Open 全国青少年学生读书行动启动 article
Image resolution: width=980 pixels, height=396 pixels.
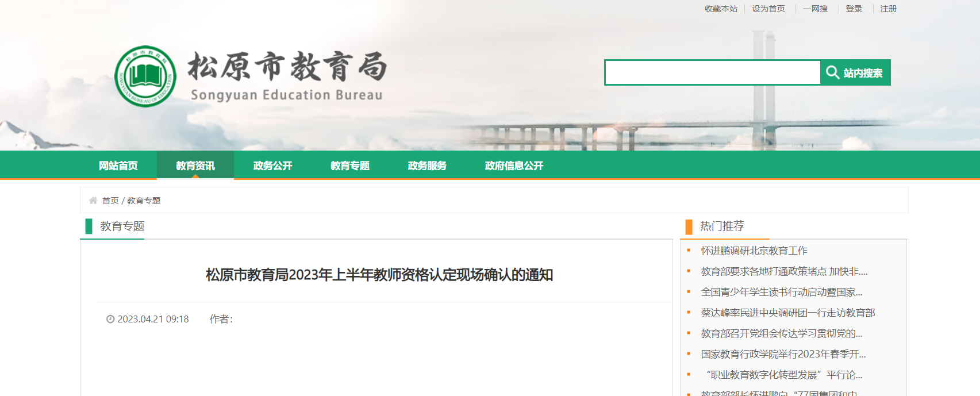782,292
